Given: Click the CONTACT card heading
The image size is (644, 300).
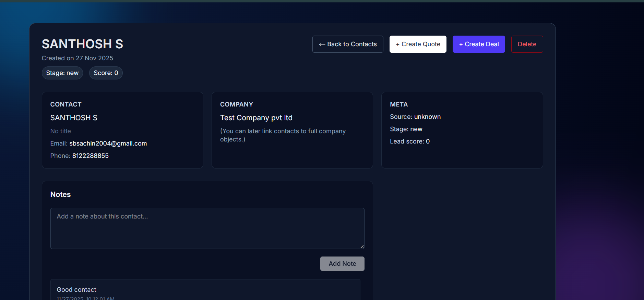Looking at the screenshot, I should click(x=66, y=104).
